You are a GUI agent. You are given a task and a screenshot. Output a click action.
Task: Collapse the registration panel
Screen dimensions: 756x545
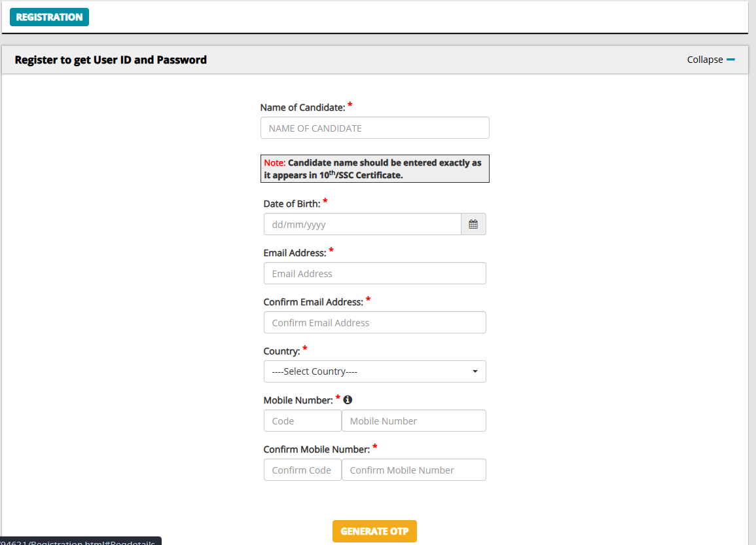(x=711, y=60)
